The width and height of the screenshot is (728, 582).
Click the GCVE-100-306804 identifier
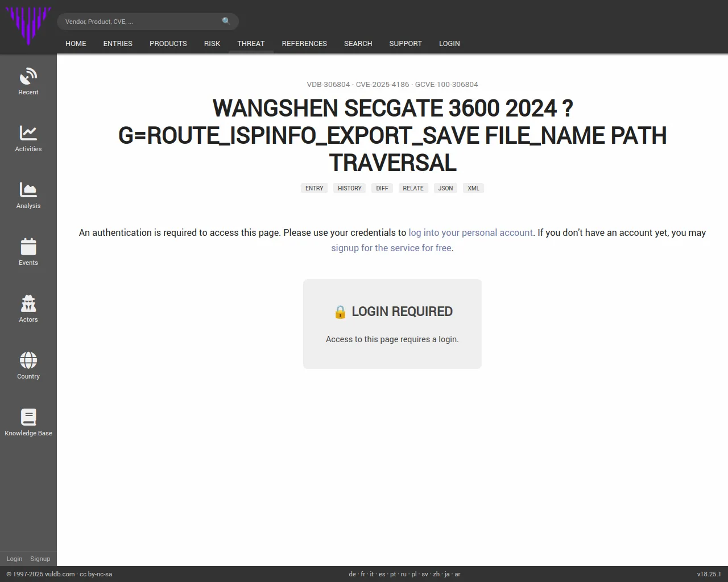click(x=446, y=84)
